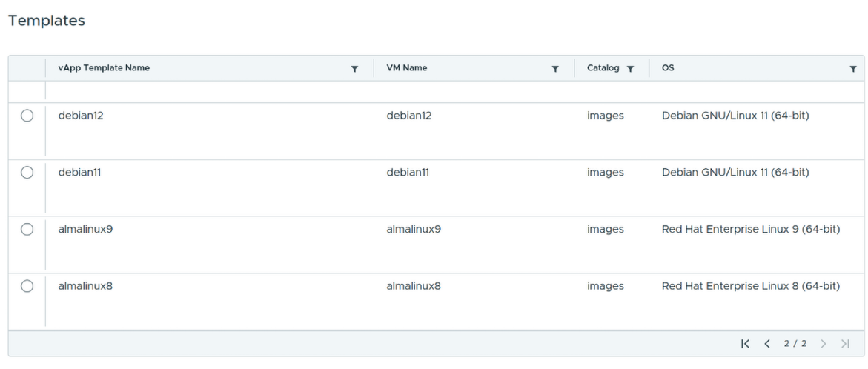The height and width of the screenshot is (369, 868).
Task: Sort by vApp Template Name header
Action: coord(104,68)
